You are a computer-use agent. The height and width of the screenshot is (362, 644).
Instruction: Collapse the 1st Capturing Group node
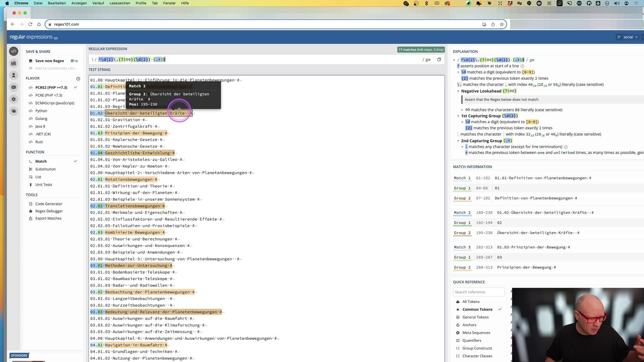point(458,116)
